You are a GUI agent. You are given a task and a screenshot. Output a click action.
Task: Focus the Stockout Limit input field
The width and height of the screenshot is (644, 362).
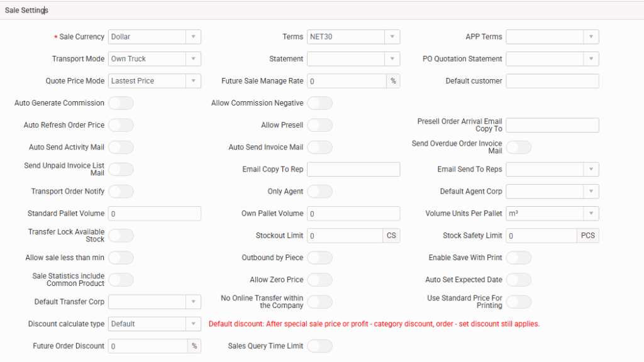345,236
